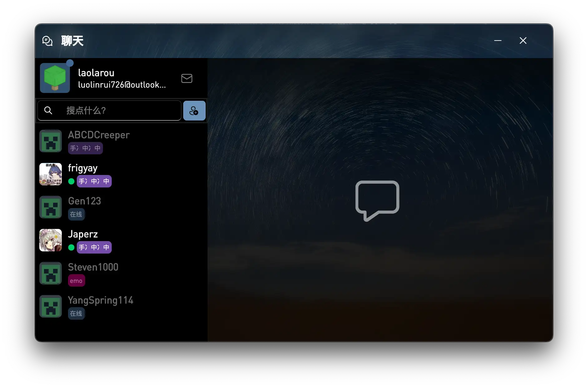Select the ABCDCreeper contact name
This screenshot has height=388, width=588.
99,135
